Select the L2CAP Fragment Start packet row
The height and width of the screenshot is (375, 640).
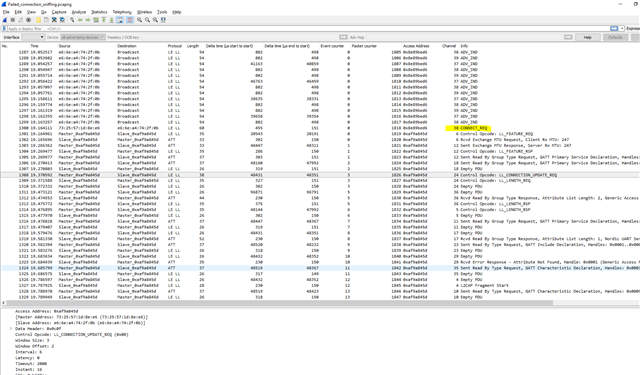pos(320,286)
